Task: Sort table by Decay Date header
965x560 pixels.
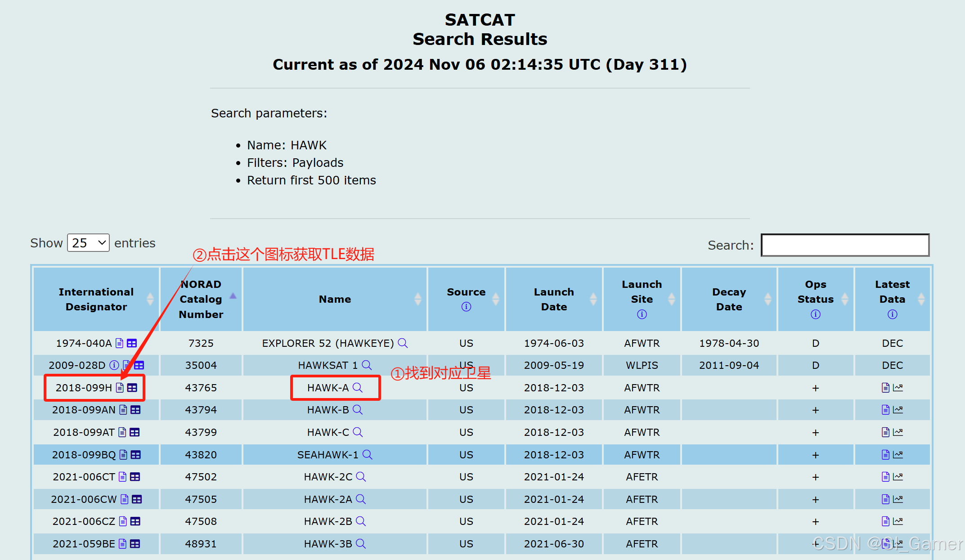Action: click(x=729, y=299)
